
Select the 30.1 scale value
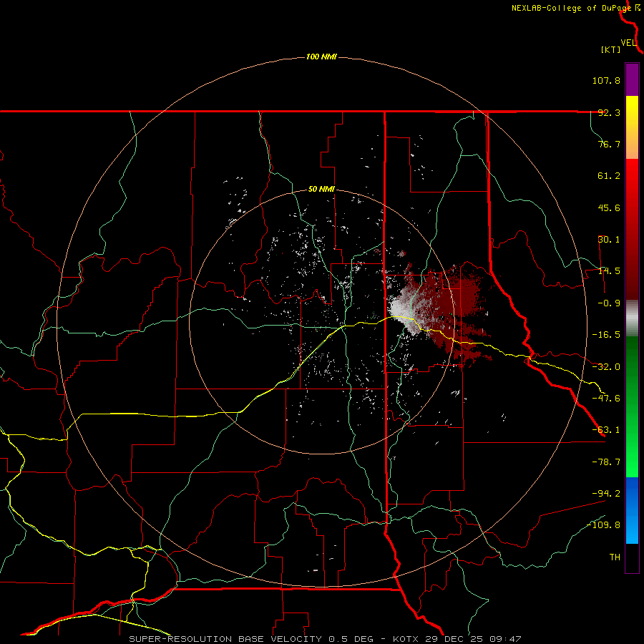pos(609,240)
